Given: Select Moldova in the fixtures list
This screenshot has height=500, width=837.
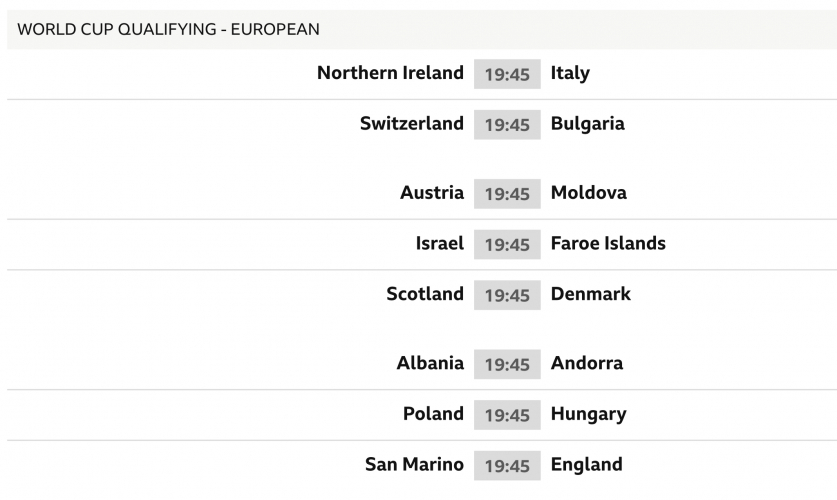Looking at the screenshot, I should click(588, 193).
